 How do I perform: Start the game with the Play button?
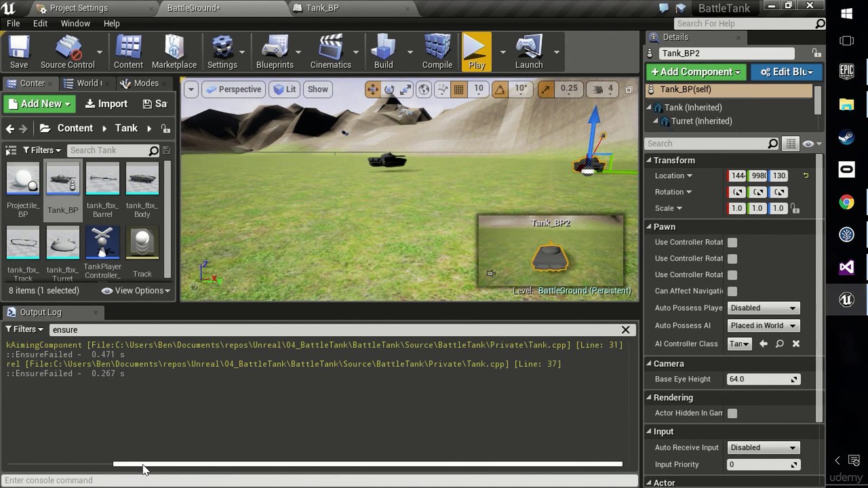click(477, 52)
